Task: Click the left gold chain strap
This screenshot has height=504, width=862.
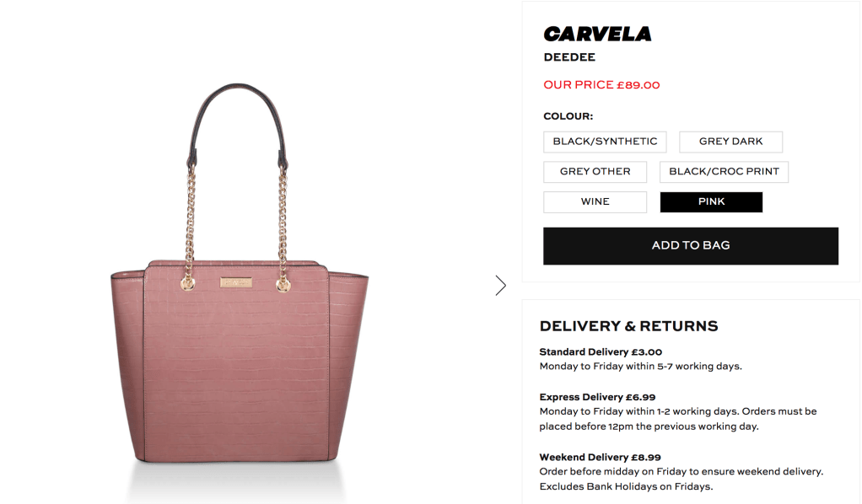Action: coord(191,225)
